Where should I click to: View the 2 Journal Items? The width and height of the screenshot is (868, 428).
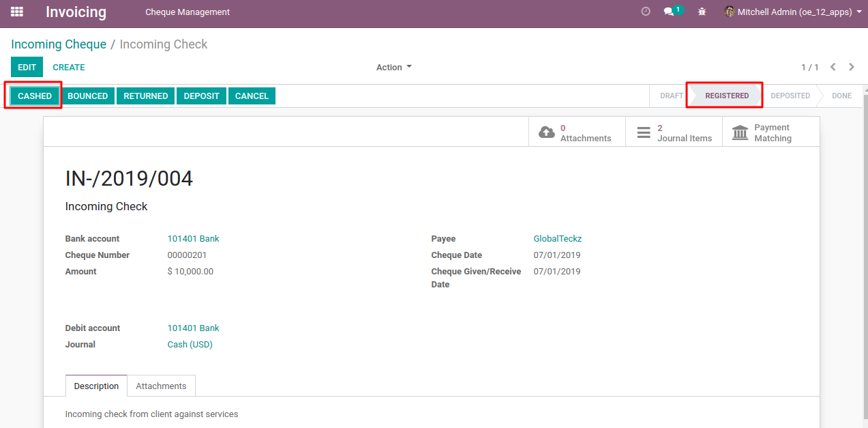(674, 132)
